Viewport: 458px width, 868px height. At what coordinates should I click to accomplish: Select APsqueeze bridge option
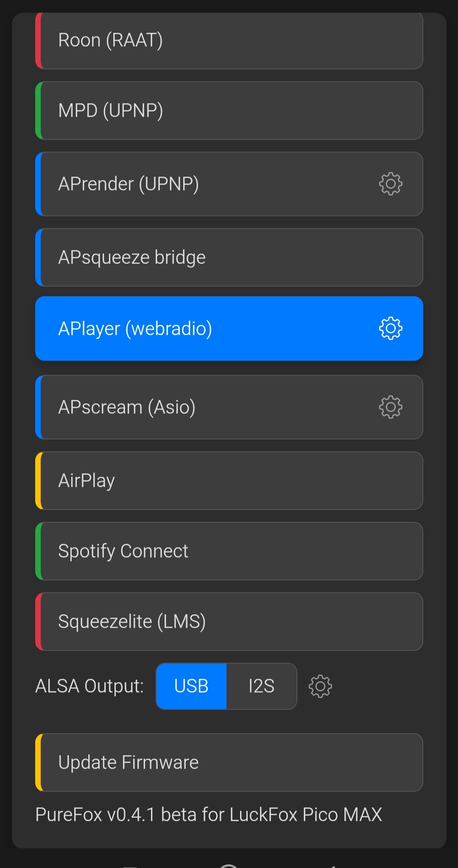point(229,257)
